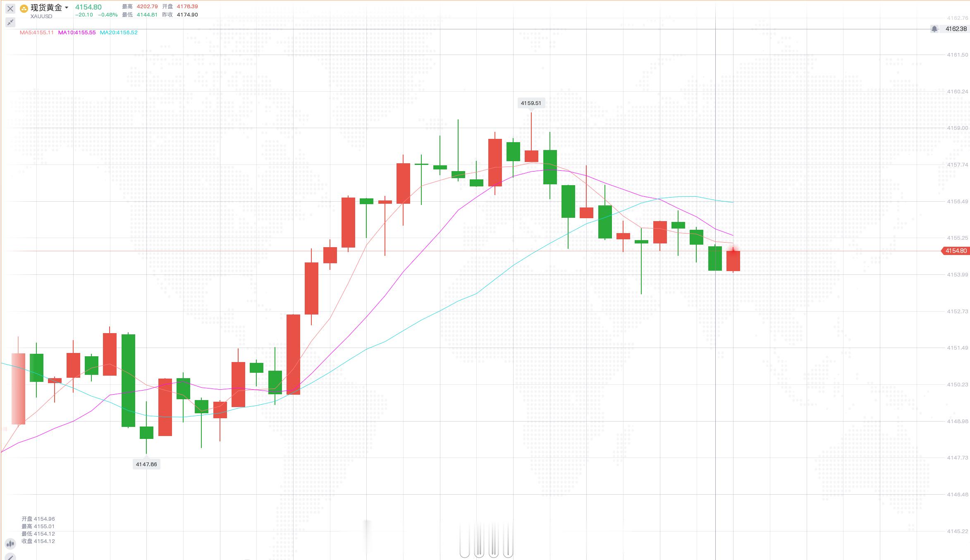Click the 4162.38 alert price label
This screenshot has height=560, width=970.
coord(956,29)
